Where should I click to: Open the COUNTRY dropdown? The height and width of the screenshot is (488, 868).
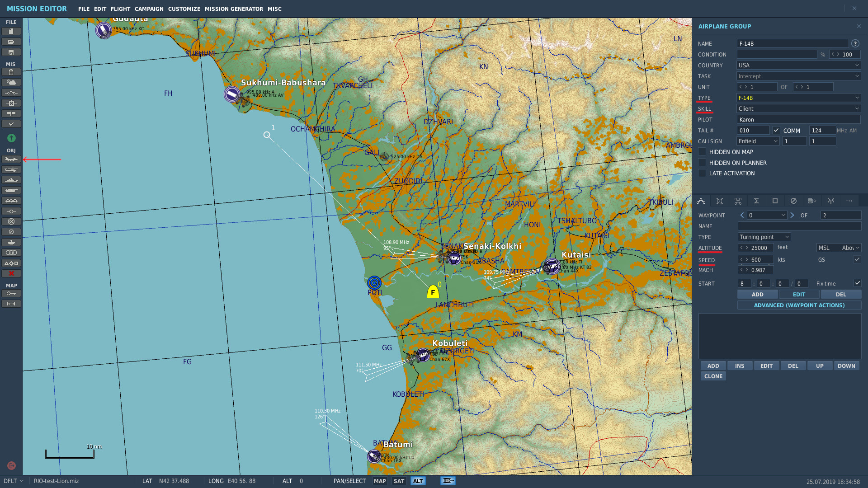798,65
